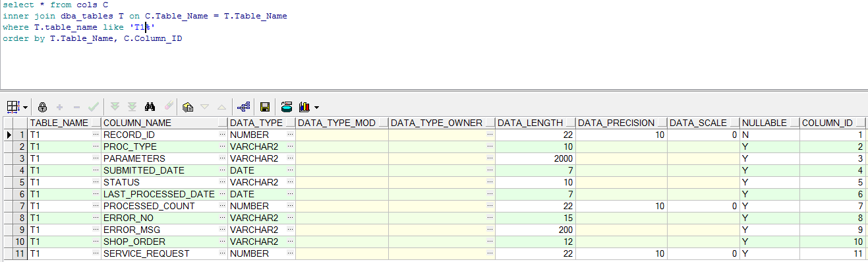Click the checkmark post changes icon
868x262 pixels.
(94, 106)
